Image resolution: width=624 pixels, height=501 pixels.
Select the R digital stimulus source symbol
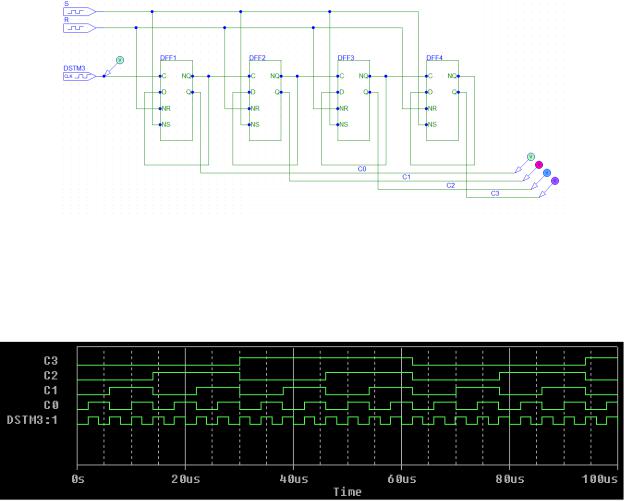79,28
